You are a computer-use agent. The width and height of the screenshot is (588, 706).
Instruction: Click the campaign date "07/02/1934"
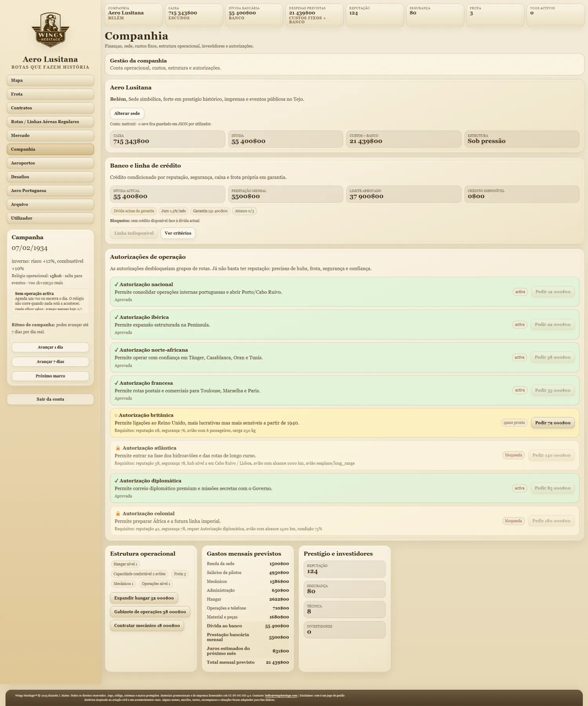point(29,248)
